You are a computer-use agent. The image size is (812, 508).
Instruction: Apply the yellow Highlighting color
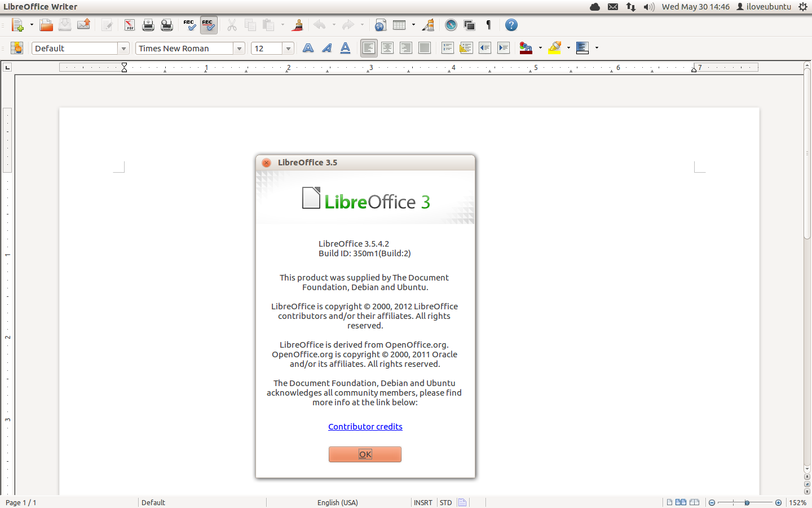tap(554, 48)
